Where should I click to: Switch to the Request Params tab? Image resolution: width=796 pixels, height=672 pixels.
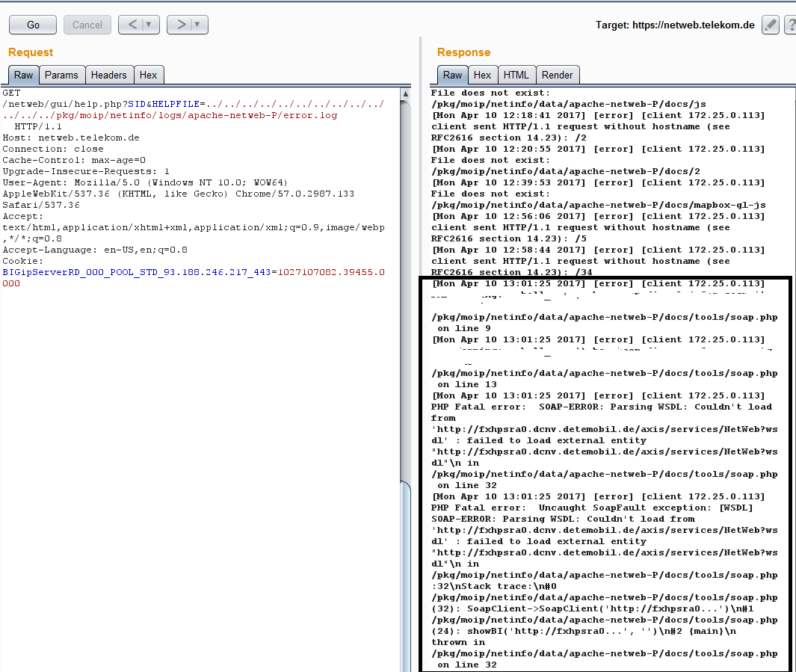click(61, 75)
